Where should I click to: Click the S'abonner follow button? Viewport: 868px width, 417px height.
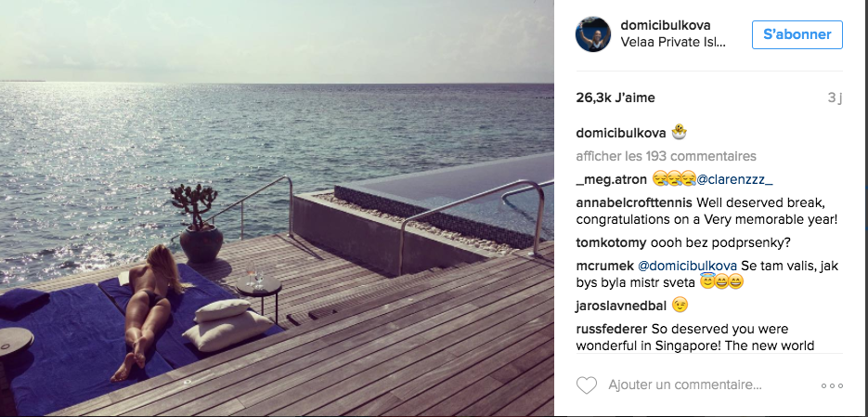coord(797,34)
